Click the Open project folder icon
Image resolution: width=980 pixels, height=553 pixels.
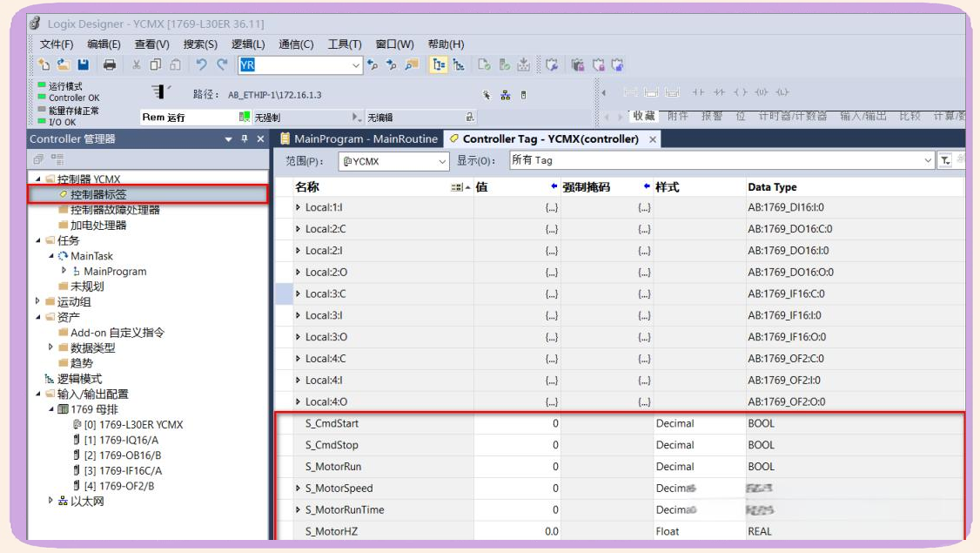(x=64, y=64)
